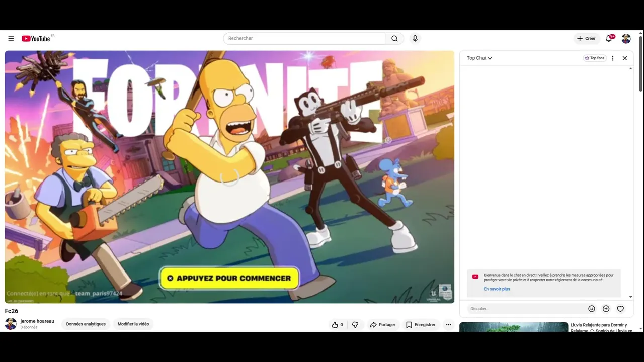The image size is (644, 362).
Task: Click the chat scroll-down arrow
Action: point(631,297)
